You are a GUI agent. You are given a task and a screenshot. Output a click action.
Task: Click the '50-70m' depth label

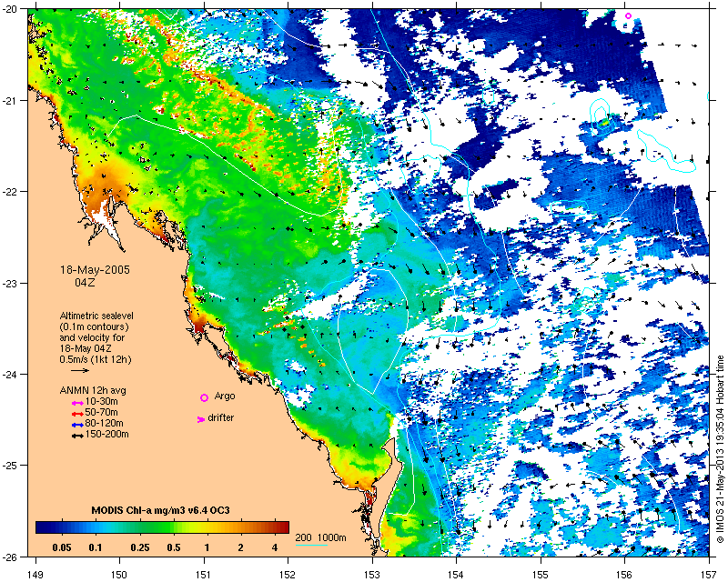(x=102, y=413)
